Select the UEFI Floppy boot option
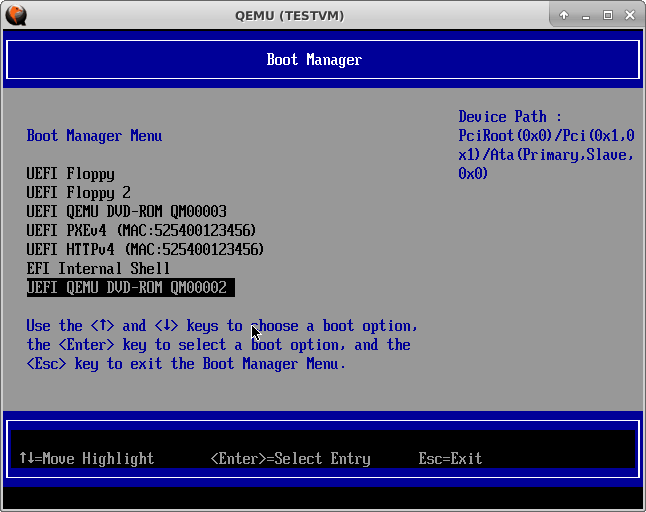 pyautogui.click(x=70, y=174)
